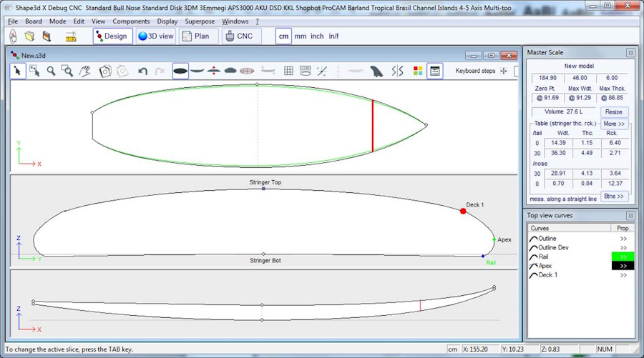
Task: Switch to 3D view mode
Action: [156, 36]
